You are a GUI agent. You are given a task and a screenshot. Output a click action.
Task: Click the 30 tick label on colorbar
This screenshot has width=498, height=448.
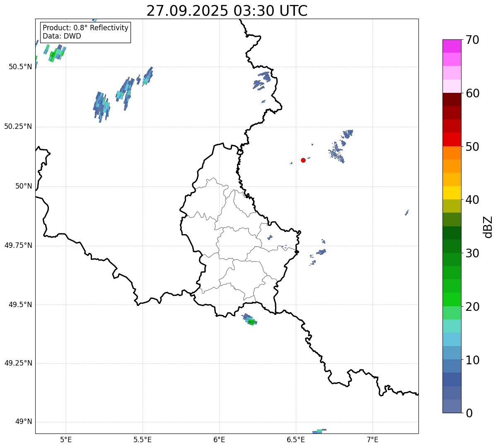pyautogui.click(x=472, y=253)
